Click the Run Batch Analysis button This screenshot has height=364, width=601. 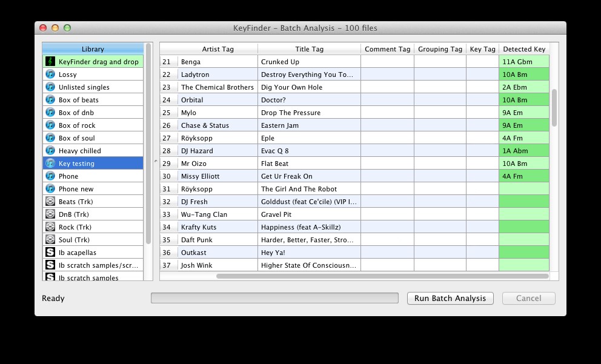point(450,298)
